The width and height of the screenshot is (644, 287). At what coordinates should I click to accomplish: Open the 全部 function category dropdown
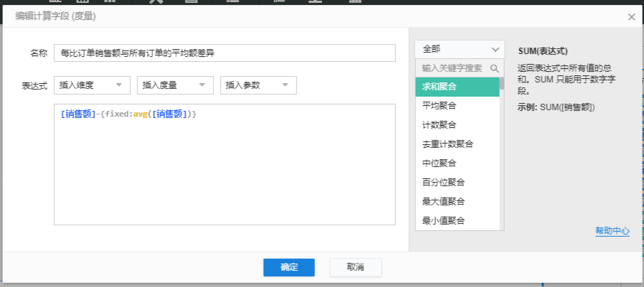460,49
